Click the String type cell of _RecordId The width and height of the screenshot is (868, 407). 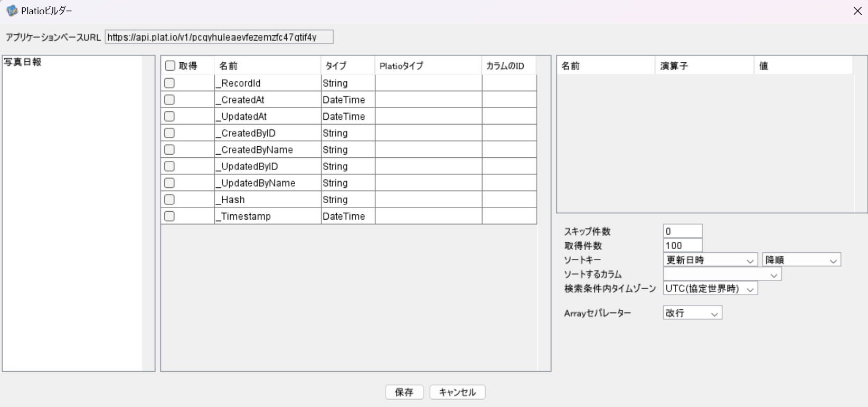pyautogui.click(x=348, y=83)
